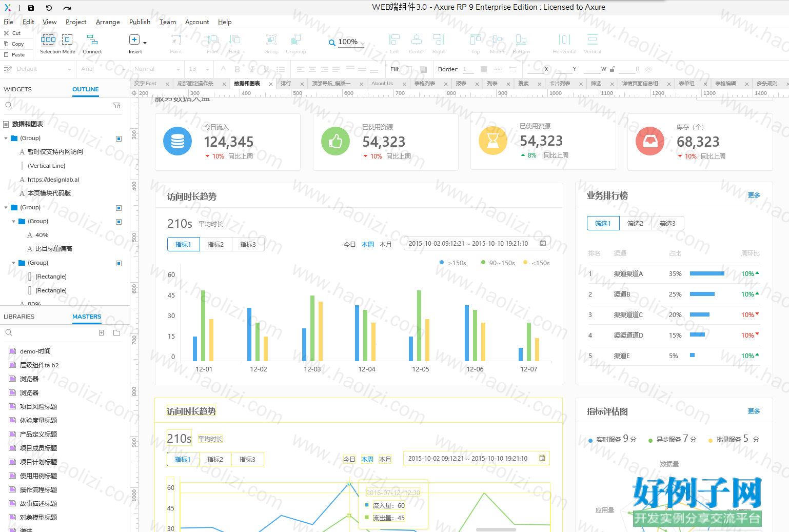Select https://designlab.al item in Outline
The image size is (789, 532).
click(53, 180)
